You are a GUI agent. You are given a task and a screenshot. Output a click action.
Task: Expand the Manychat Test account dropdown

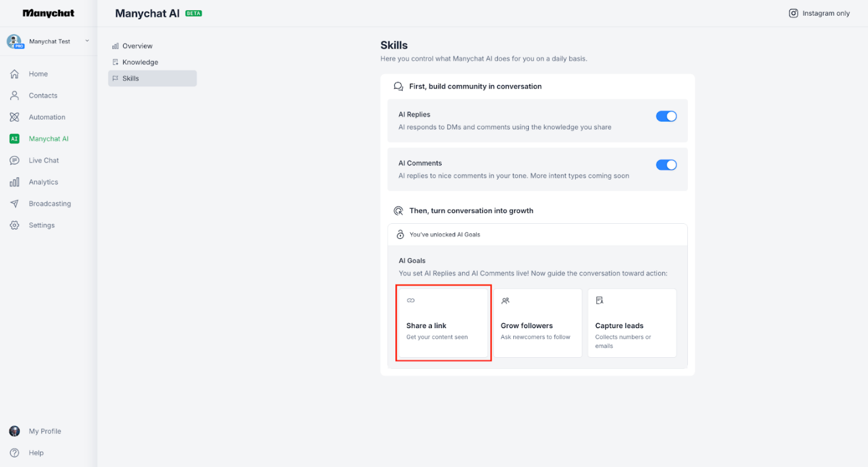coord(87,41)
